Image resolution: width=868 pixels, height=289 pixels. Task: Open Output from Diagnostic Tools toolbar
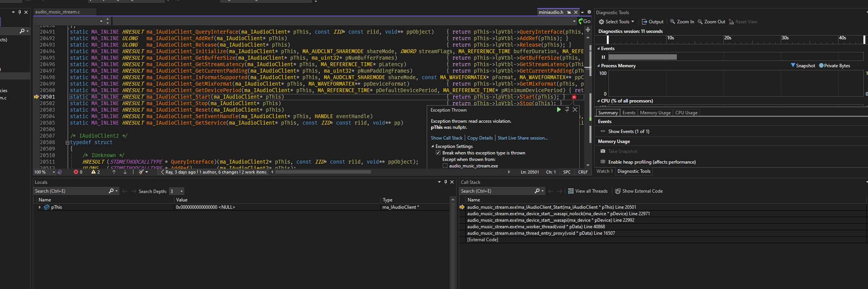click(653, 22)
